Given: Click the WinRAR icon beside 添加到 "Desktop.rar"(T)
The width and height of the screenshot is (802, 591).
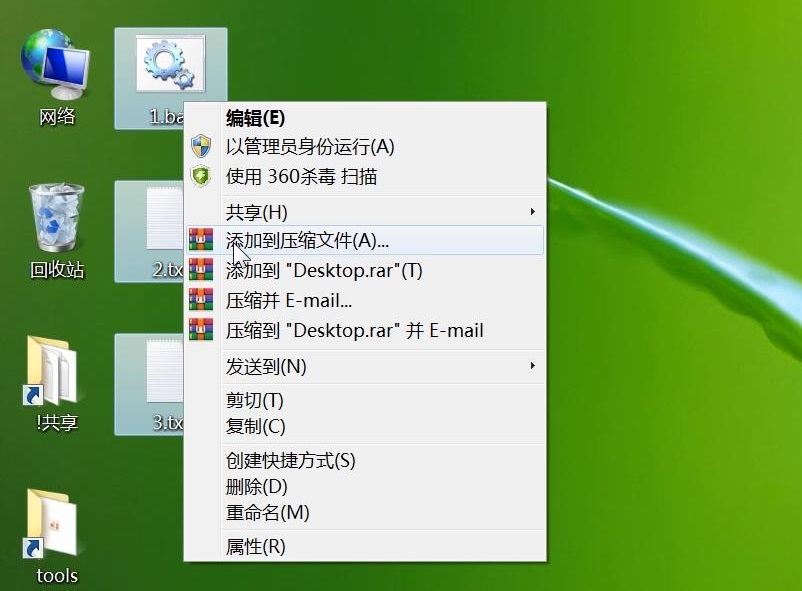Looking at the screenshot, I should pos(201,268).
